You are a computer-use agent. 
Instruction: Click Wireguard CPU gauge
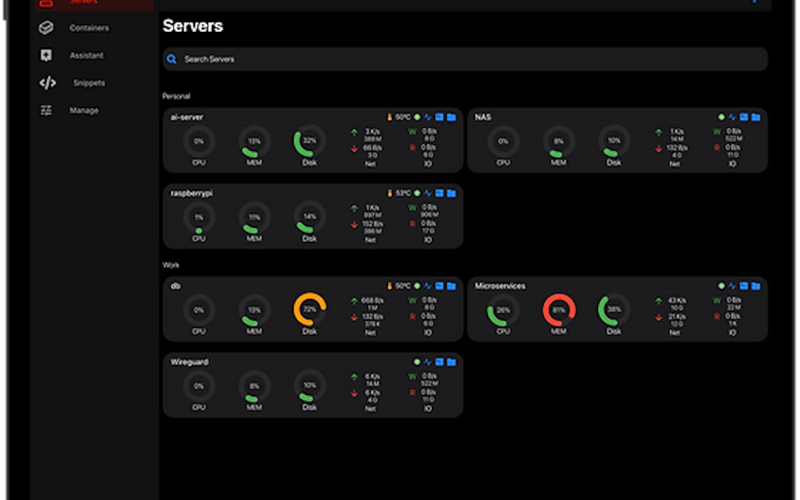pyautogui.click(x=199, y=386)
